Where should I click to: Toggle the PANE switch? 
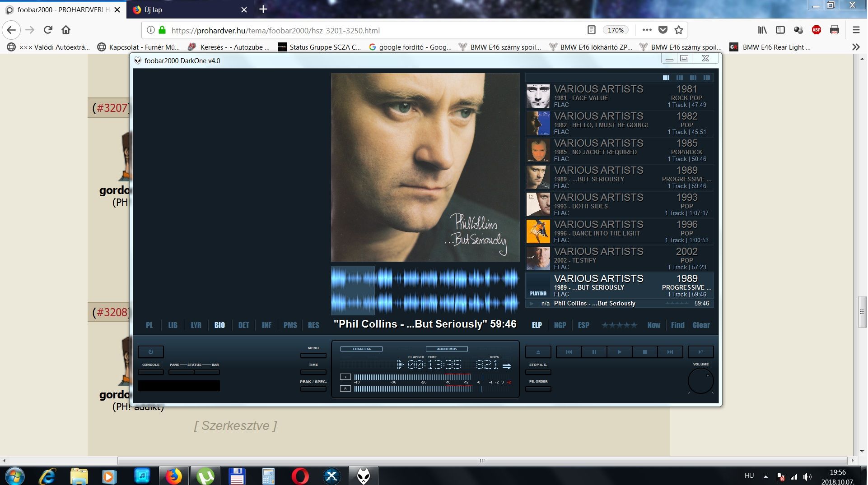coord(182,373)
